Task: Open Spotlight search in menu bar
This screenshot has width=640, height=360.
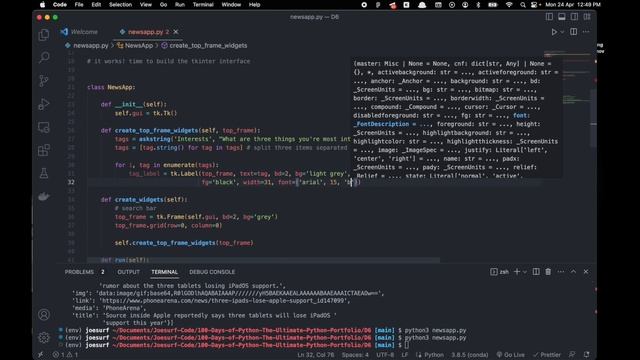Action: point(523,5)
